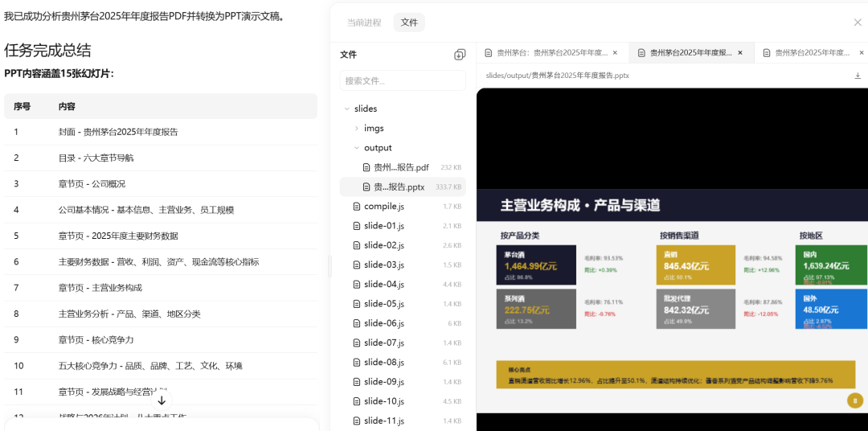Open slide-11.js in the file tree
Viewport: 868px width, 431px height.
403,421
